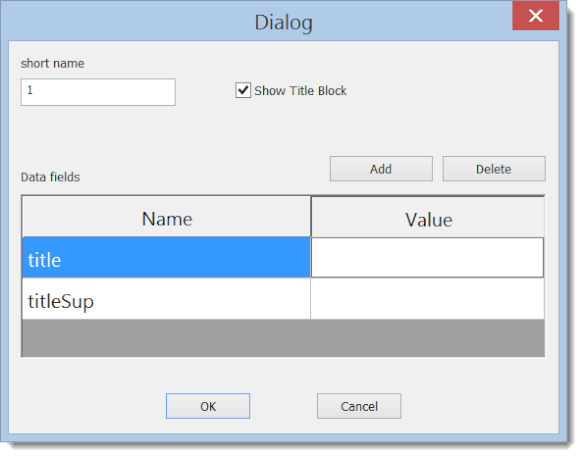Click the Data fields label
582x457 pixels.
tap(50, 177)
